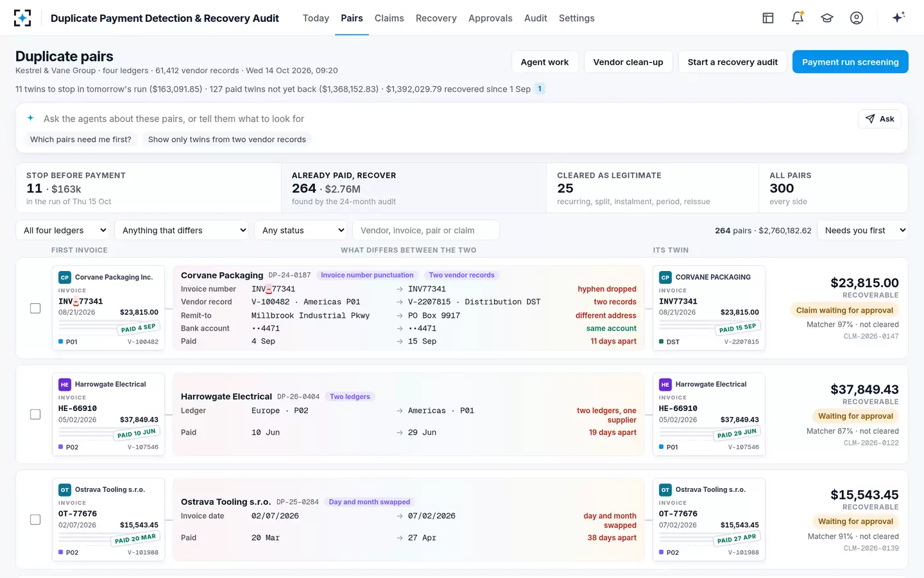Viewport: 924px width, 578px height.
Task: Click Start a recovery audit
Action: coord(733,62)
